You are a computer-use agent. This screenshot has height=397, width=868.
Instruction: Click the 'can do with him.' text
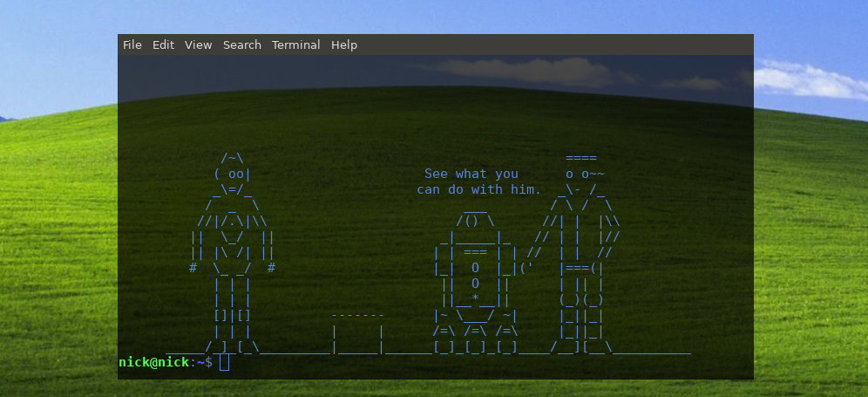pos(478,189)
